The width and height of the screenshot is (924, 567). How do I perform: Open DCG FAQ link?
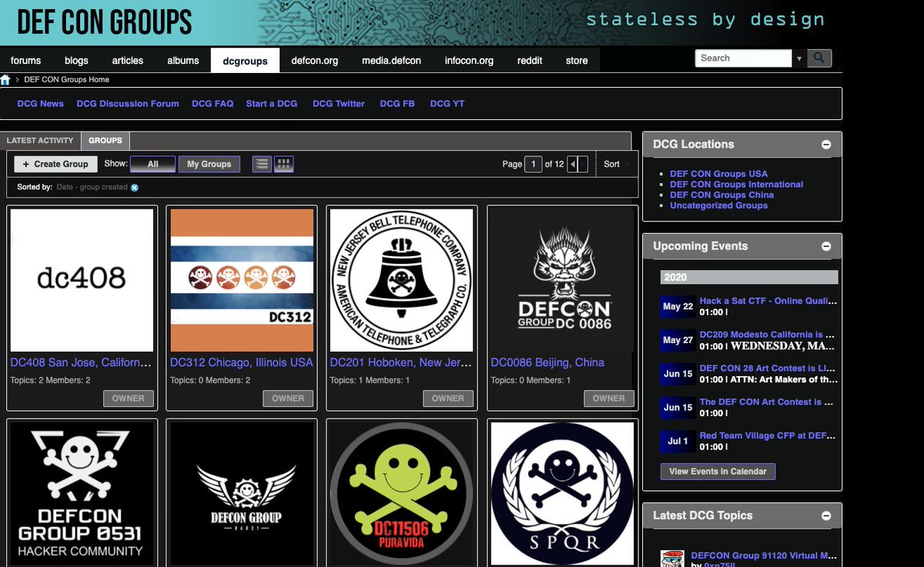[x=213, y=104]
